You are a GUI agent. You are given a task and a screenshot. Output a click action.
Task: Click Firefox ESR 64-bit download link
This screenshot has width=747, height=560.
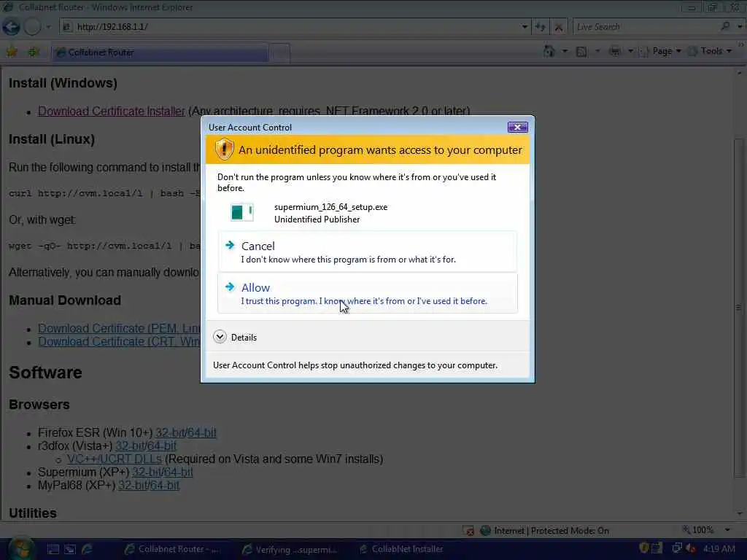click(x=201, y=432)
